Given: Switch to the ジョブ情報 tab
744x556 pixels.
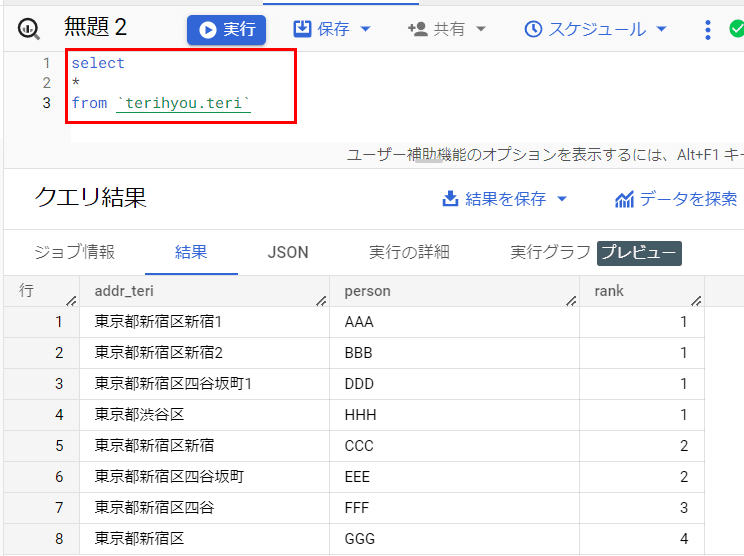Looking at the screenshot, I should tap(74, 252).
